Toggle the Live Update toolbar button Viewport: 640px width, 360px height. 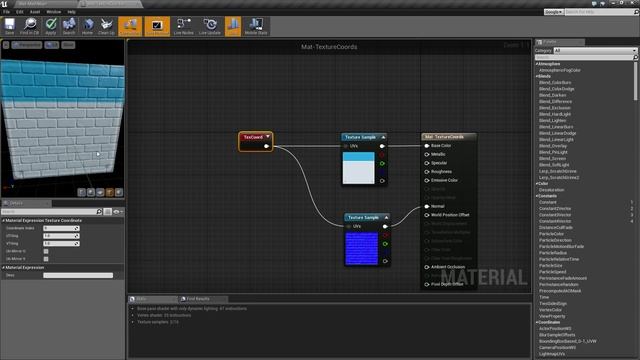coord(210,26)
